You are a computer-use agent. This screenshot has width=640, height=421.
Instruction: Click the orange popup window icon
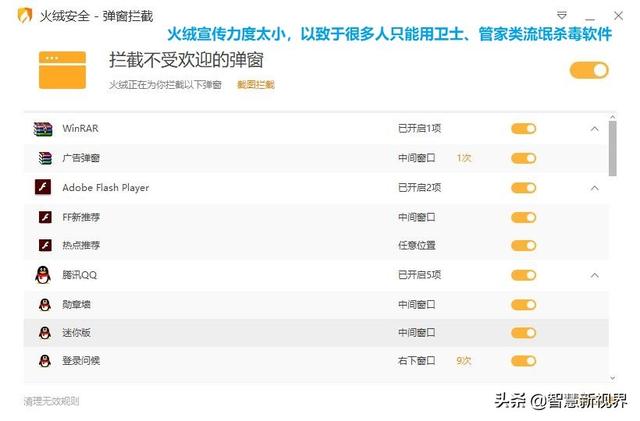pyautogui.click(x=62, y=70)
